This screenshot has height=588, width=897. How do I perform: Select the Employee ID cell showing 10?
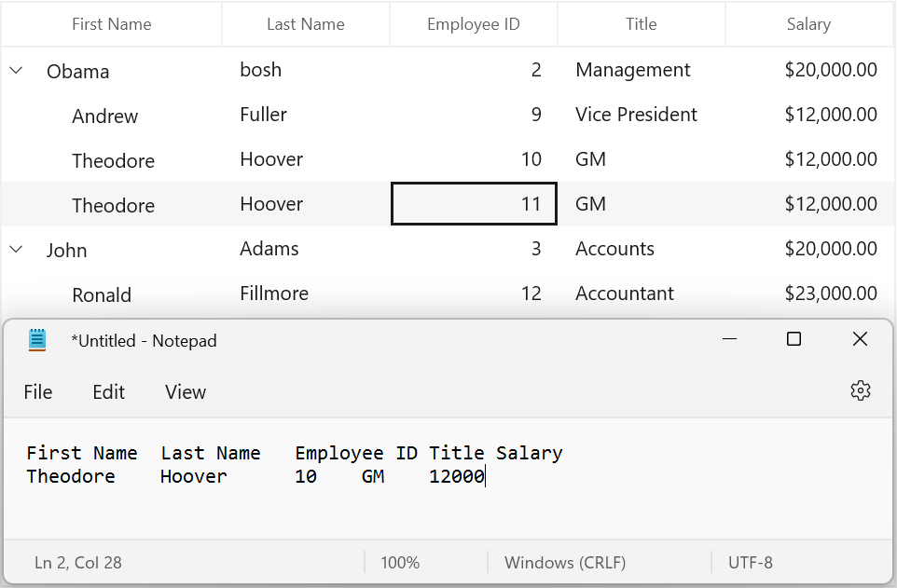(x=474, y=159)
